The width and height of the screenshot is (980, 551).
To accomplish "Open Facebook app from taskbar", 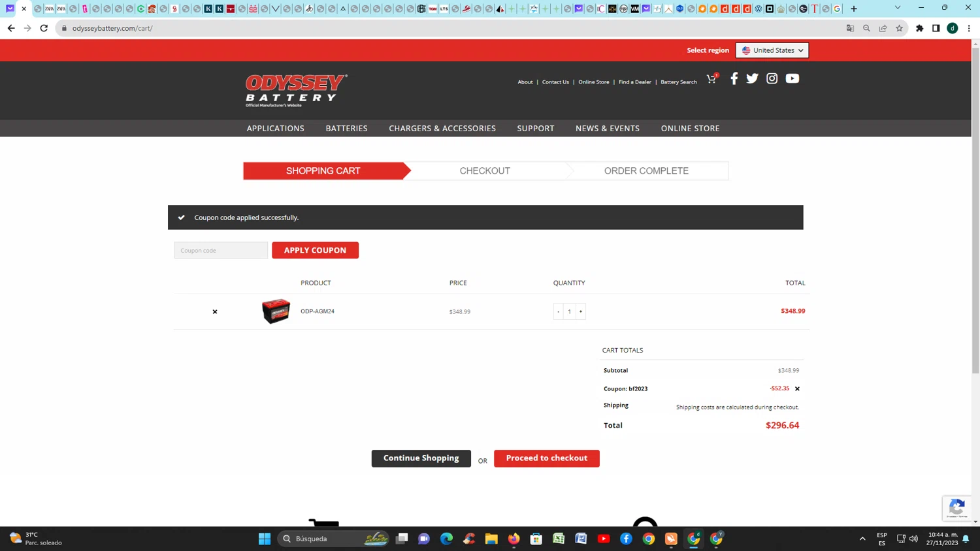I will coord(626,539).
